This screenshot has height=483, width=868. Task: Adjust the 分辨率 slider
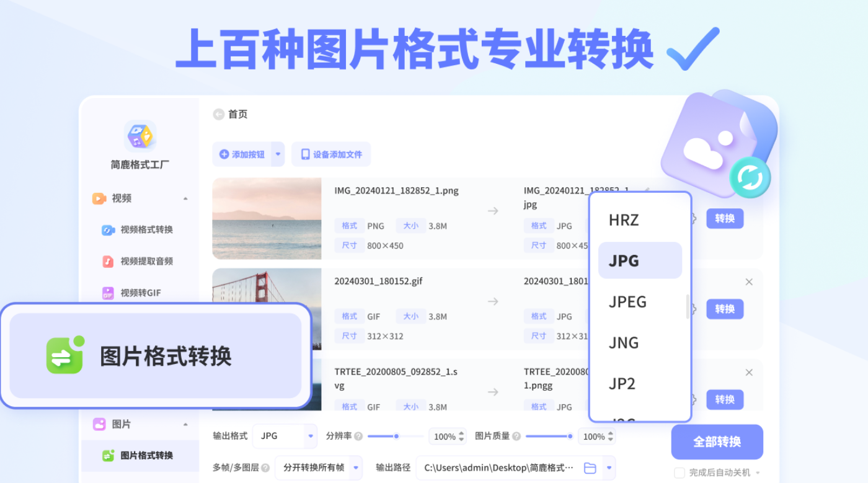pyautogui.click(x=396, y=436)
